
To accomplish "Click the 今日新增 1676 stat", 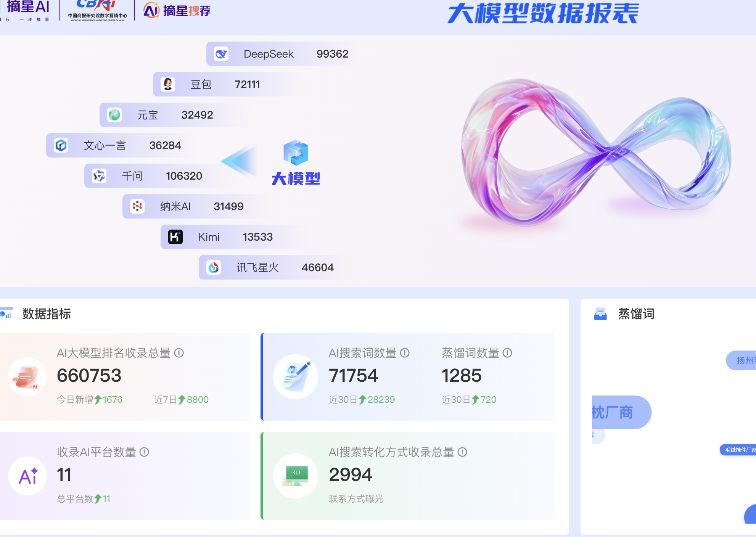I will (90, 399).
